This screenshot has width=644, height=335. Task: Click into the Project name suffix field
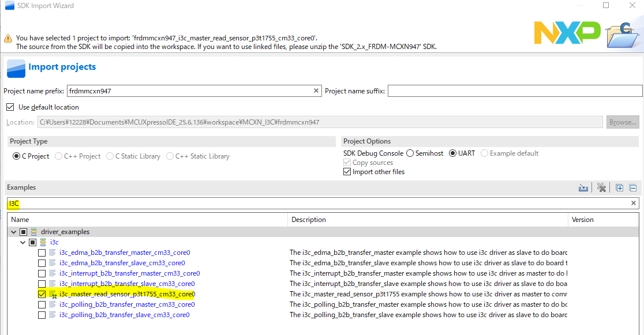pyautogui.click(x=515, y=91)
